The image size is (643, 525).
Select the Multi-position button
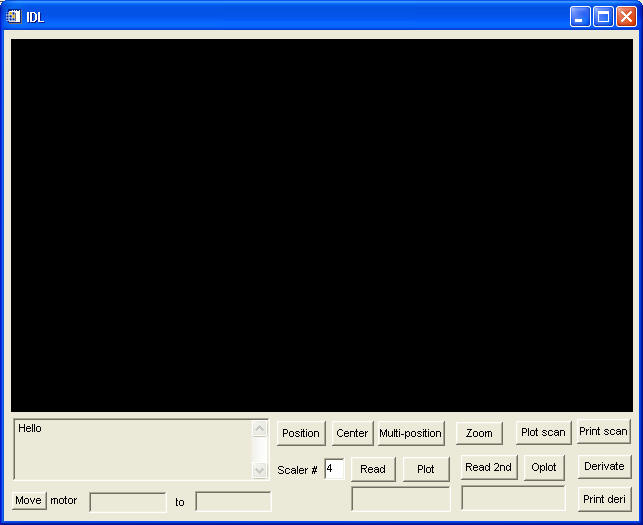click(x=410, y=433)
